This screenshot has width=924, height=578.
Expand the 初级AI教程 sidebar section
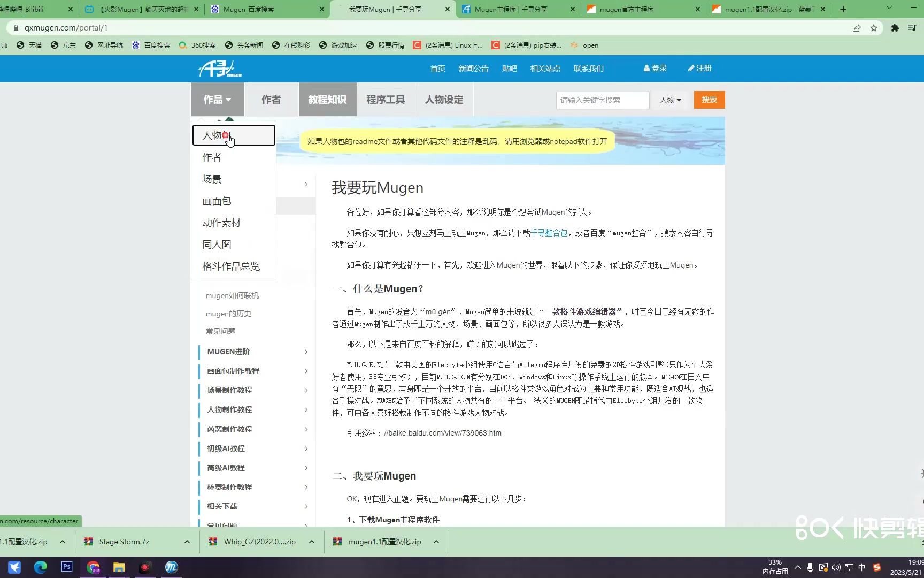point(257,448)
